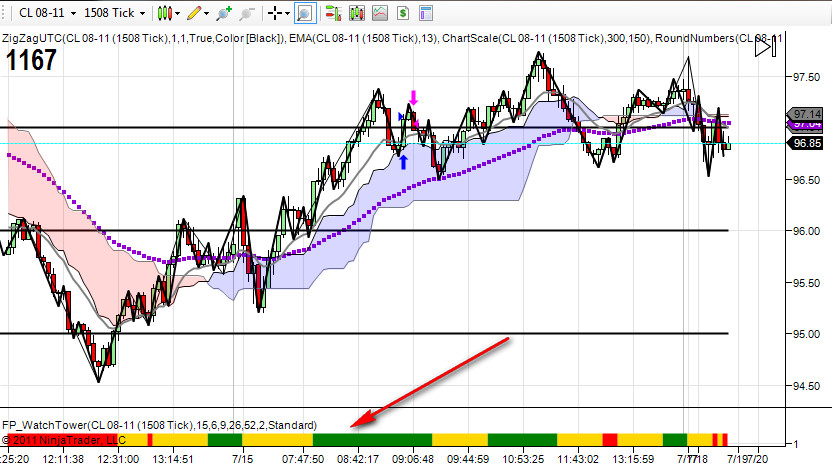Image resolution: width=832 pixels, height=466 pixels.
Task: Open the chart Properties icon
Action: [426, 13]
